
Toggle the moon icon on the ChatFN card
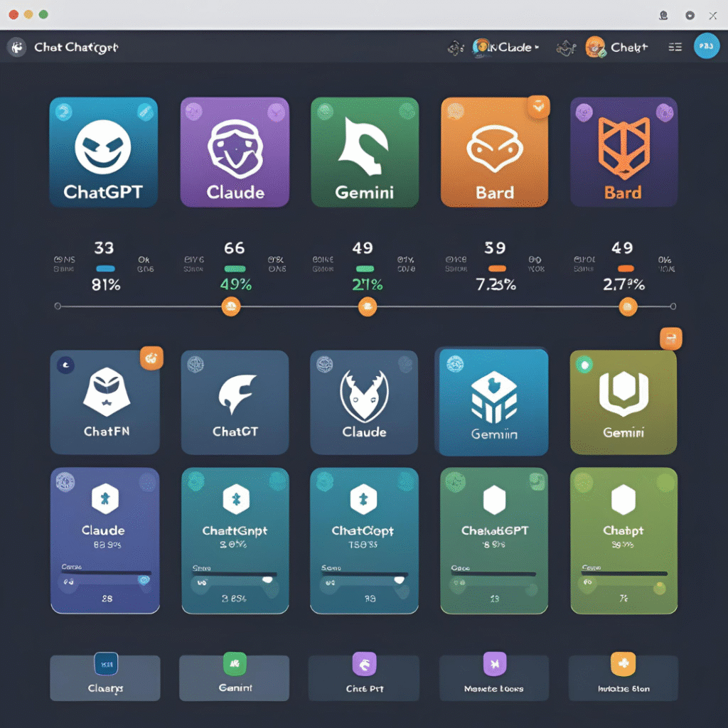pyautogui.click(x=65, y=365)
